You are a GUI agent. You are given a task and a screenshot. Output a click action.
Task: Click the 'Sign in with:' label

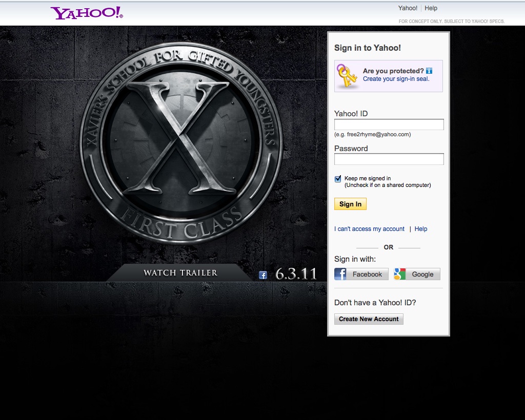(x=355, y=259)
